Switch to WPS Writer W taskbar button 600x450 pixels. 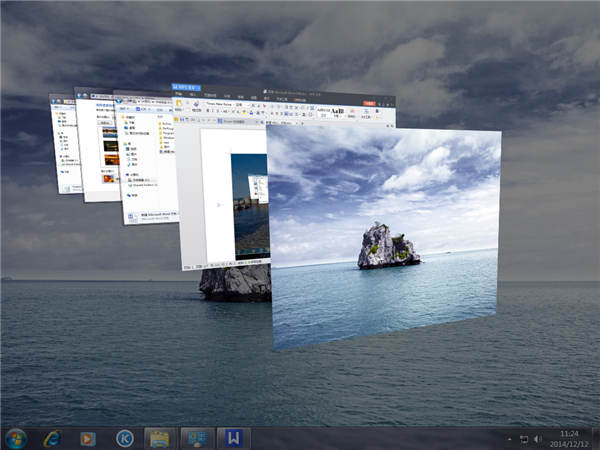233,439
